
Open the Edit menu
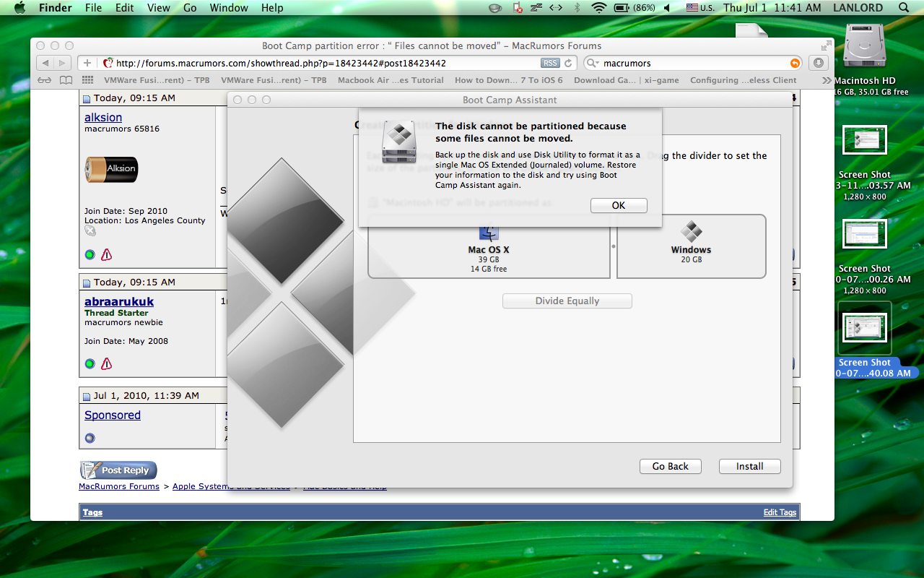tap(125, 8)
